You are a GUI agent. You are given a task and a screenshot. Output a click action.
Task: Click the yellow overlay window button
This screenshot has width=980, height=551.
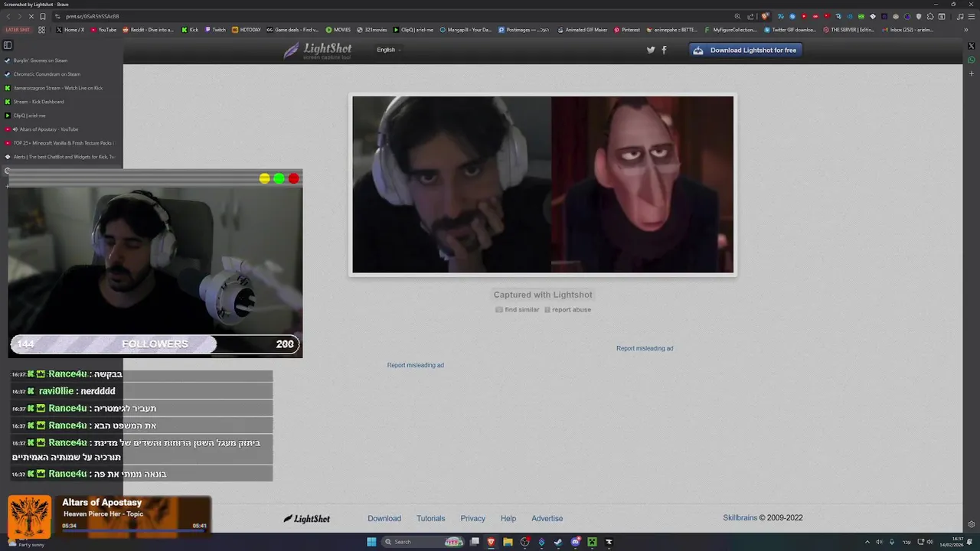[x=264, y=178]
